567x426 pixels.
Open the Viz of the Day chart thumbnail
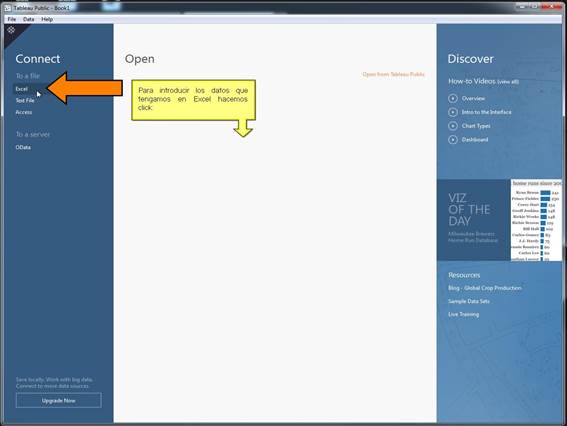tap(536, 220)
